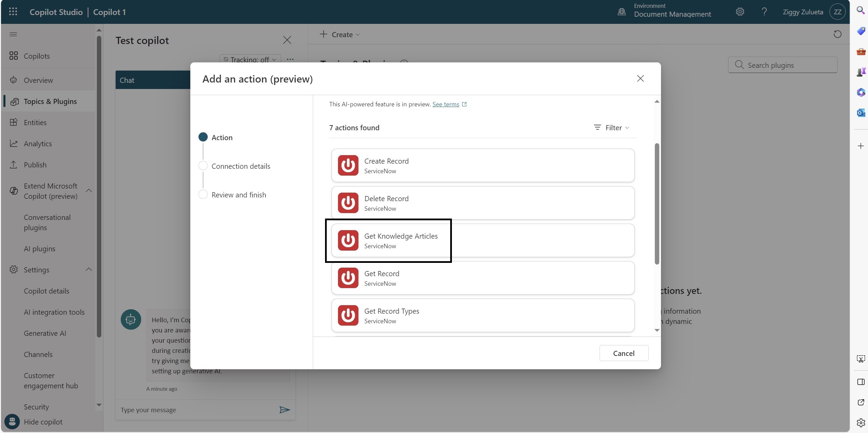
Task: Go to Topics & Plugins page
Action: click(x=50, y=101)
